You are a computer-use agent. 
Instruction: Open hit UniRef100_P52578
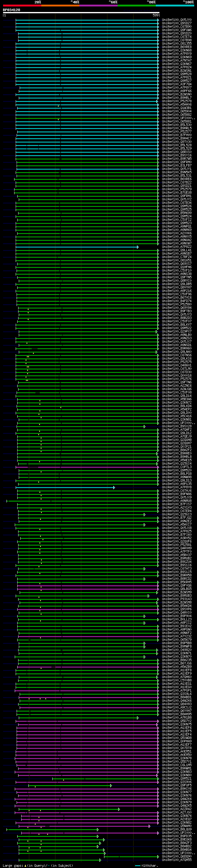click(x=176, y=101)
